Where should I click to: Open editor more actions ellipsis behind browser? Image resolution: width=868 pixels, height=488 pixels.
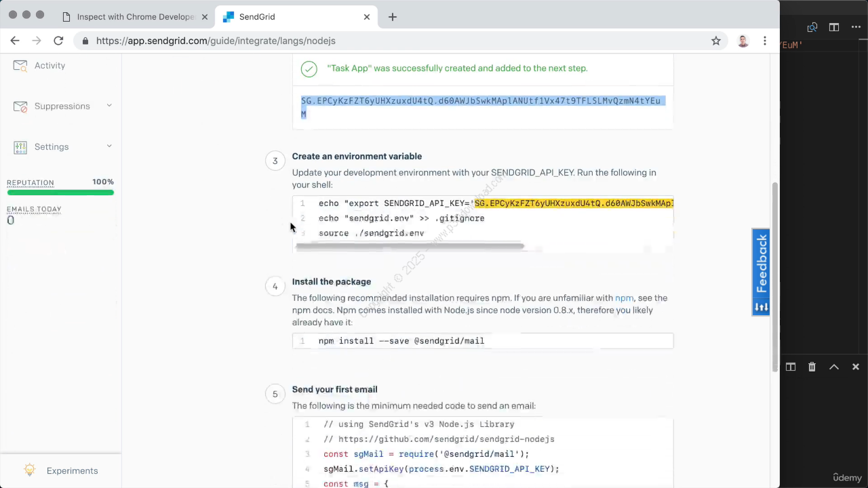856,27
